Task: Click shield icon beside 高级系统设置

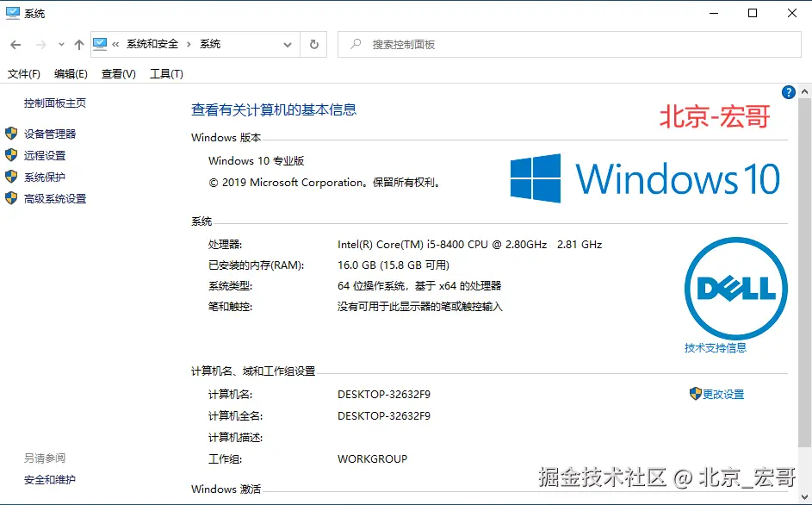Action: click(11, 198)
